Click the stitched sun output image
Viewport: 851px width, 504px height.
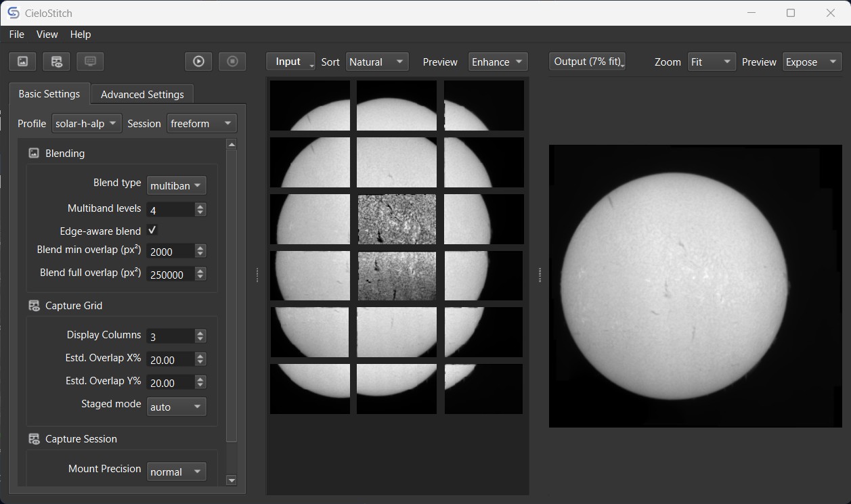(x=695, y=286)
